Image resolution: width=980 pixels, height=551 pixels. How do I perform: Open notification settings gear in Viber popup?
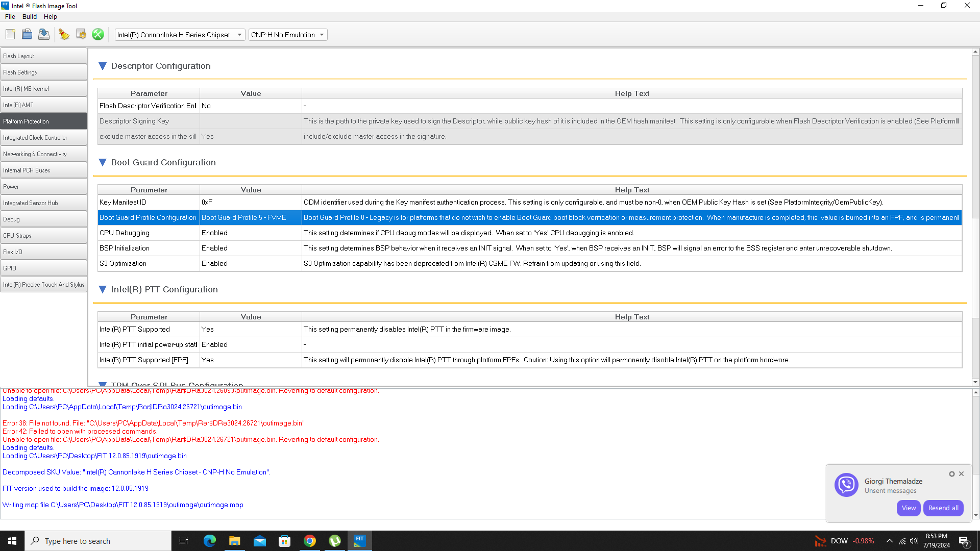[951, 474]
